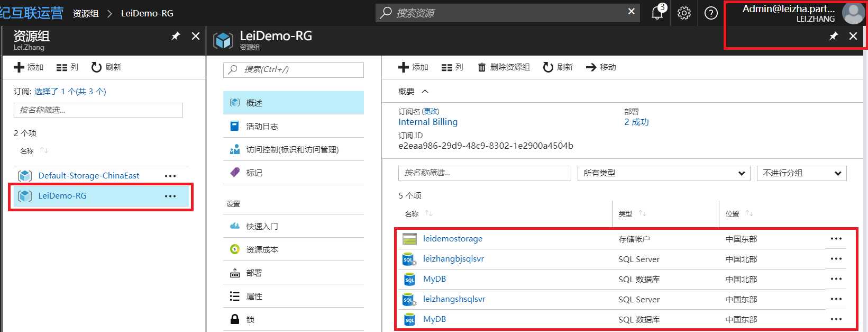Open Deployments menu item

point(294,273)
